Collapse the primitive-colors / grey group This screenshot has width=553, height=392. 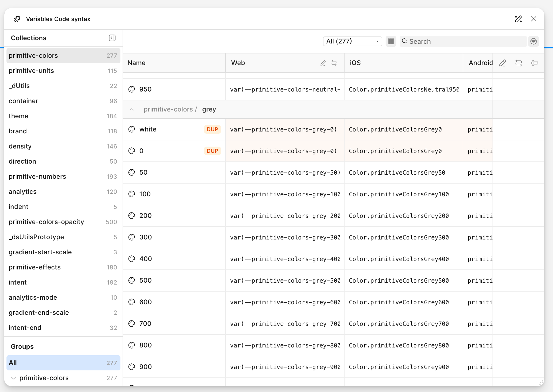tap(132, 109)
